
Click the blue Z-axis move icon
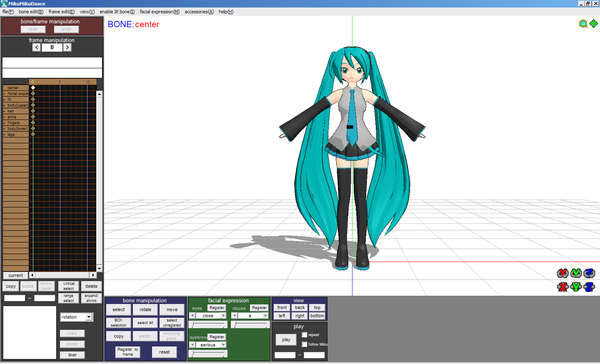tap(589, 287)
